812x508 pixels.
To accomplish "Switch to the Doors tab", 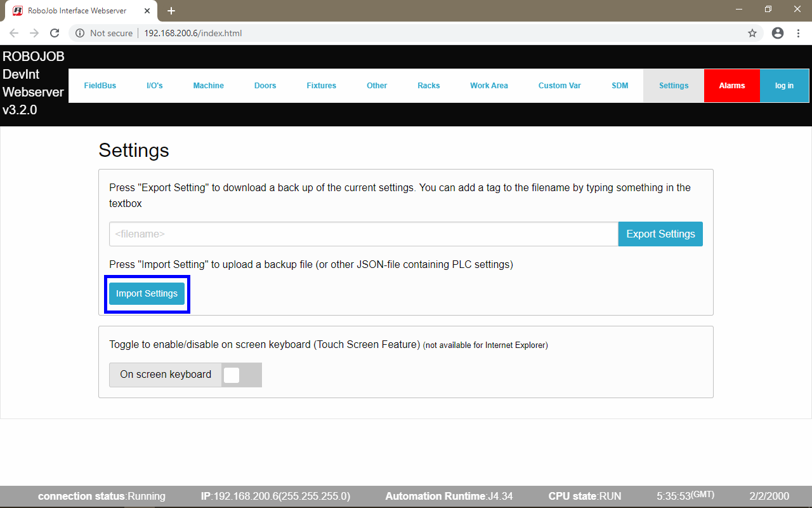I will pos(265,86).
